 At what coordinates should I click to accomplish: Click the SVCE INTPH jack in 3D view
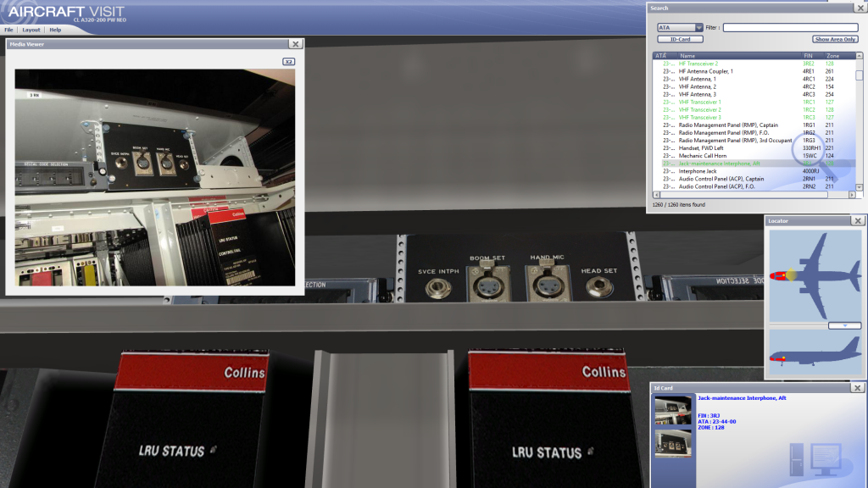[x=438, y=288]
